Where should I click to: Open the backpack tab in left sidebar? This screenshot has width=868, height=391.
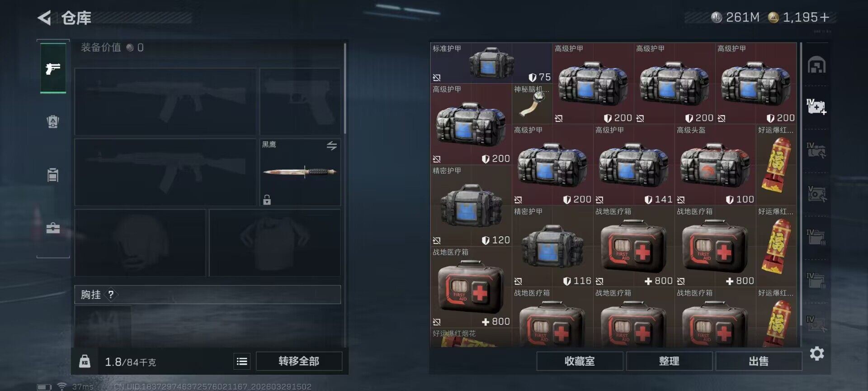click(53, 175)
